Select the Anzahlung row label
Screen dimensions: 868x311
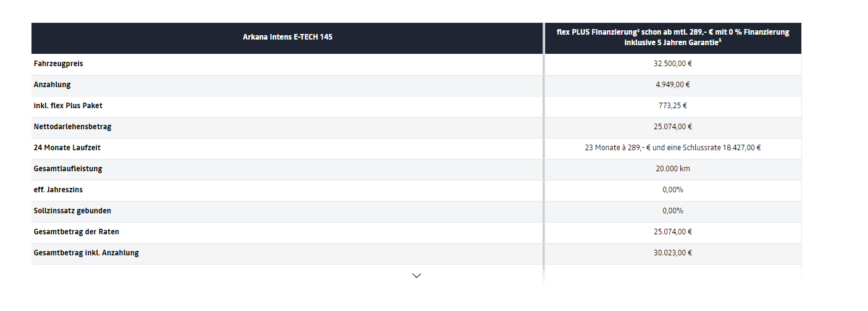click(52, 85)
